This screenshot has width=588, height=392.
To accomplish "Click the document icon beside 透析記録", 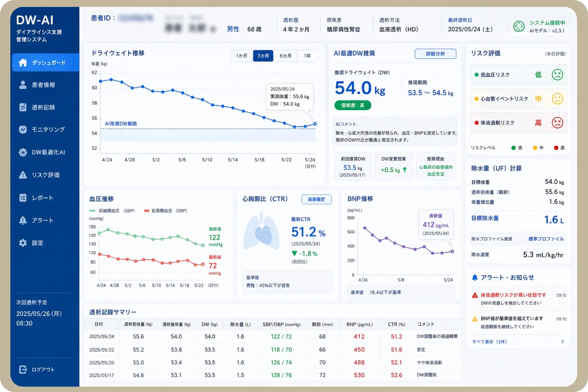I will (x=23, y=107).
